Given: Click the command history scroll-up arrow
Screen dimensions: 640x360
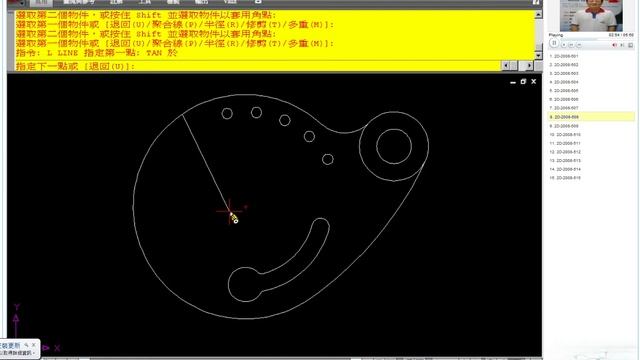Looking at the screenshot, I should [x=538, y=15].
